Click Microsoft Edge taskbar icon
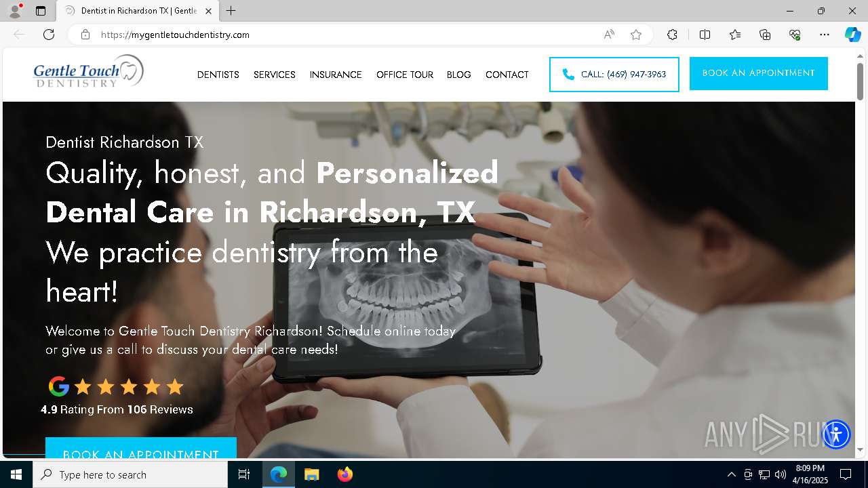The width and height of the screenshot is (868, 488). [279, 474]
